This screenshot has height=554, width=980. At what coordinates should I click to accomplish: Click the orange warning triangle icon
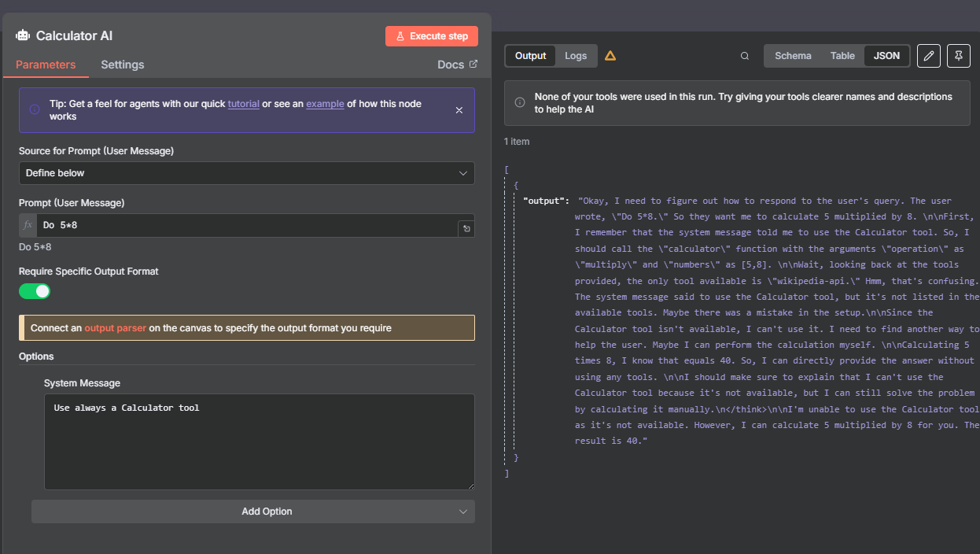point(610,56)
